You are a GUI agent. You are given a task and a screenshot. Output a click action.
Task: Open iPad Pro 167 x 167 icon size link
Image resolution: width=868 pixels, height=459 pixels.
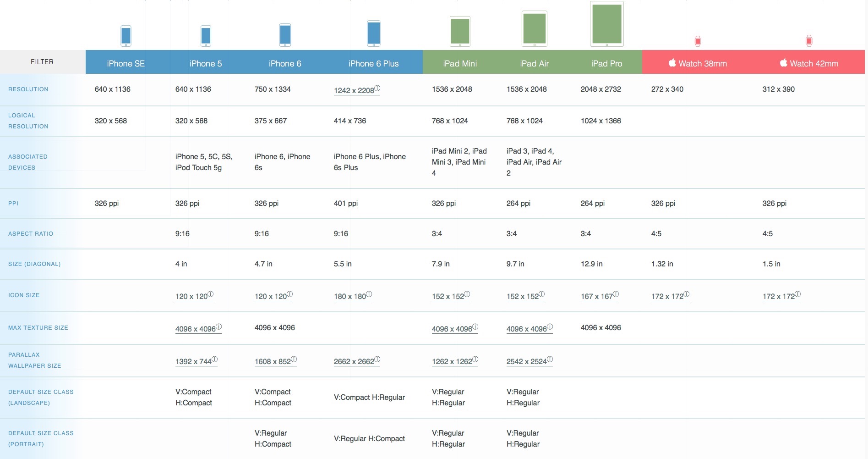click(x=597, y=296)
